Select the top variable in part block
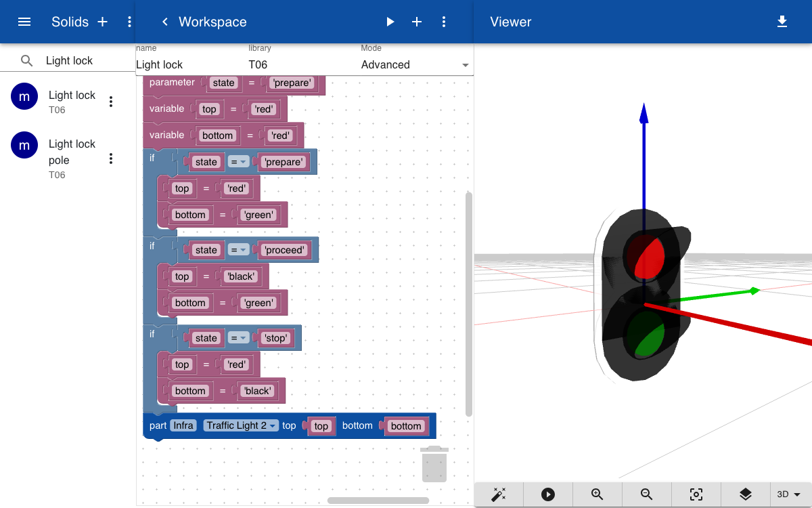 point(321,426)
